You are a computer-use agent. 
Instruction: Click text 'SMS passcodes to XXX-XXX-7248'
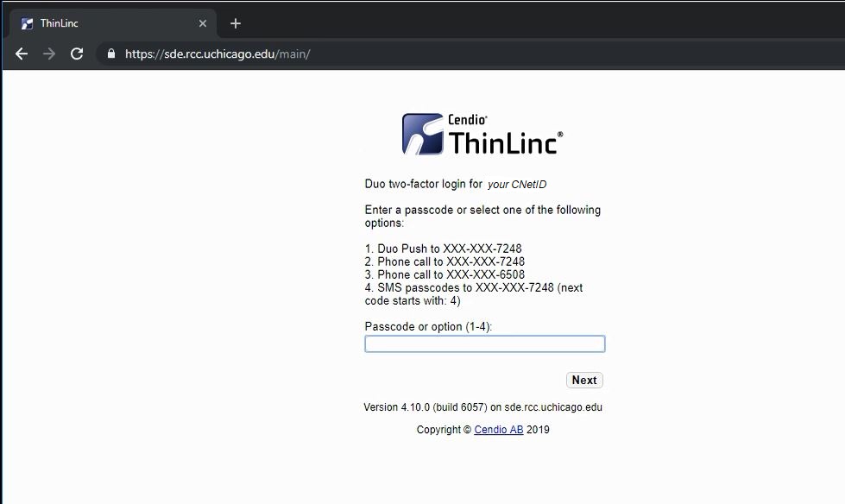click(465, 288)
